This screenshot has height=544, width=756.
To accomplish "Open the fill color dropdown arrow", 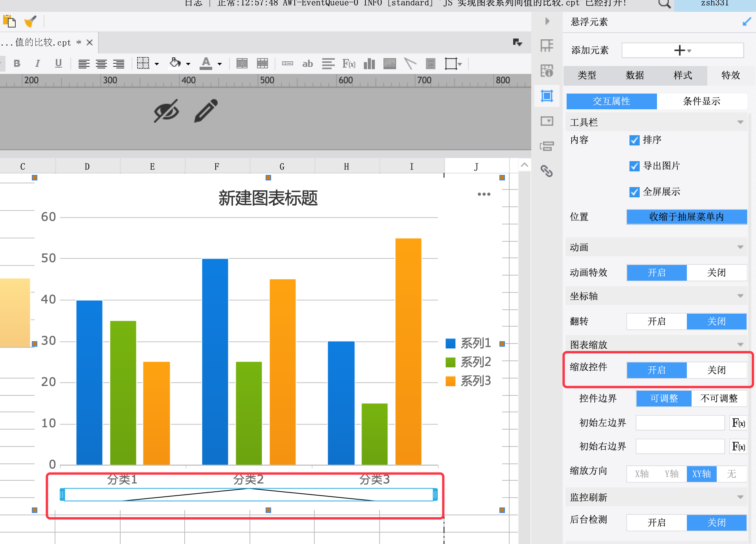I will pos(188,64).
